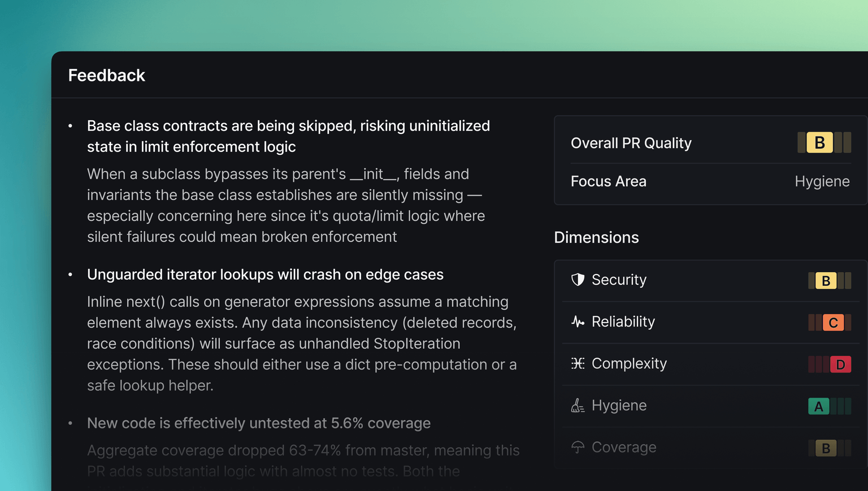Select the Security B grade badge
868x491 pixels.
click(x=826, y=281)
